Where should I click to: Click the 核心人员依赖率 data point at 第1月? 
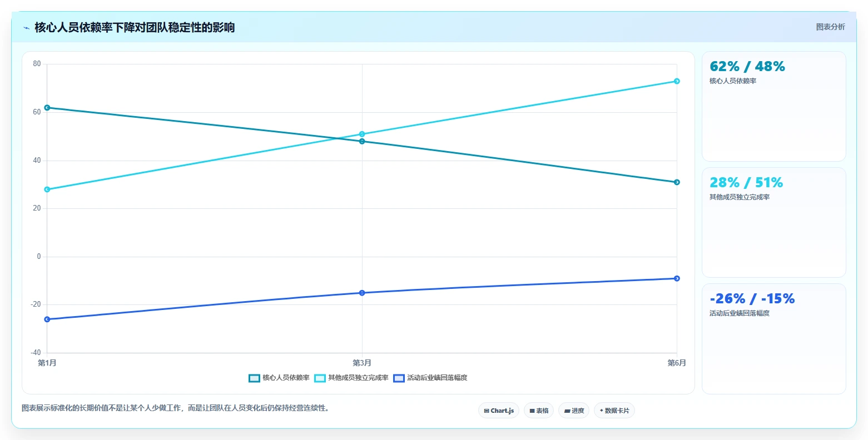coord(47,108)
